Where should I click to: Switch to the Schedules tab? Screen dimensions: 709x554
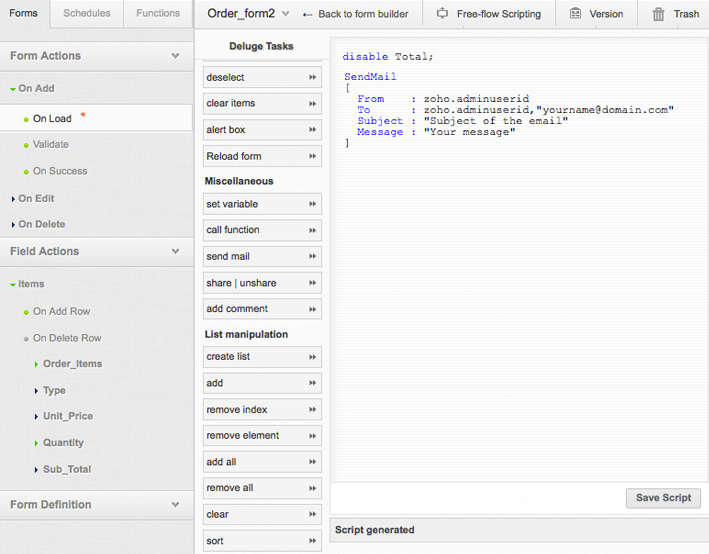pos(87,14)
